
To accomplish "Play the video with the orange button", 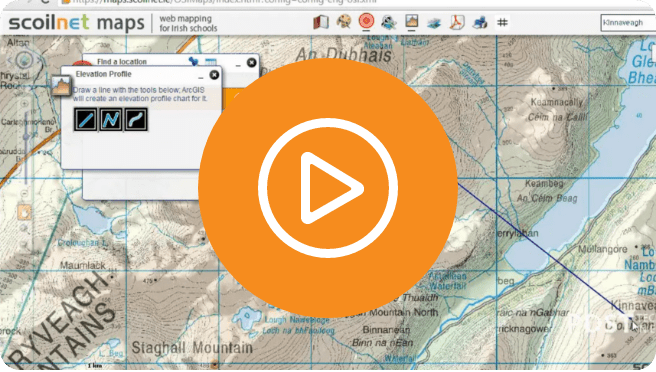I will pos(328,188).
